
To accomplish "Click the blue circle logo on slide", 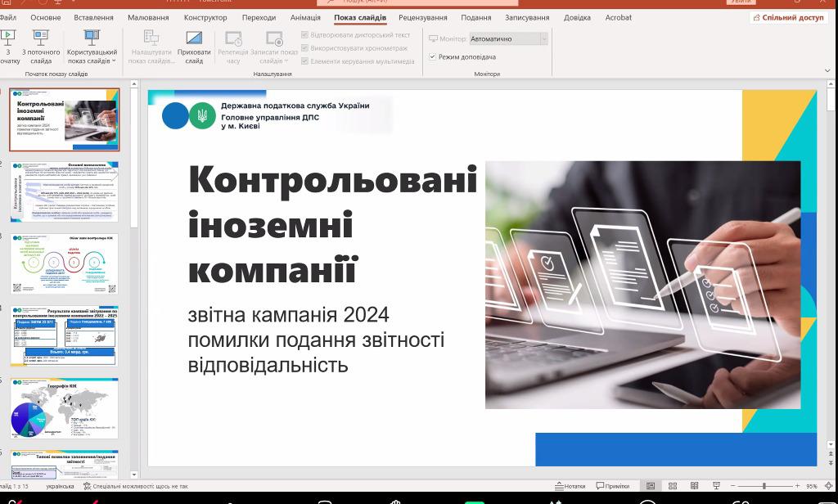I will point(175,115).
